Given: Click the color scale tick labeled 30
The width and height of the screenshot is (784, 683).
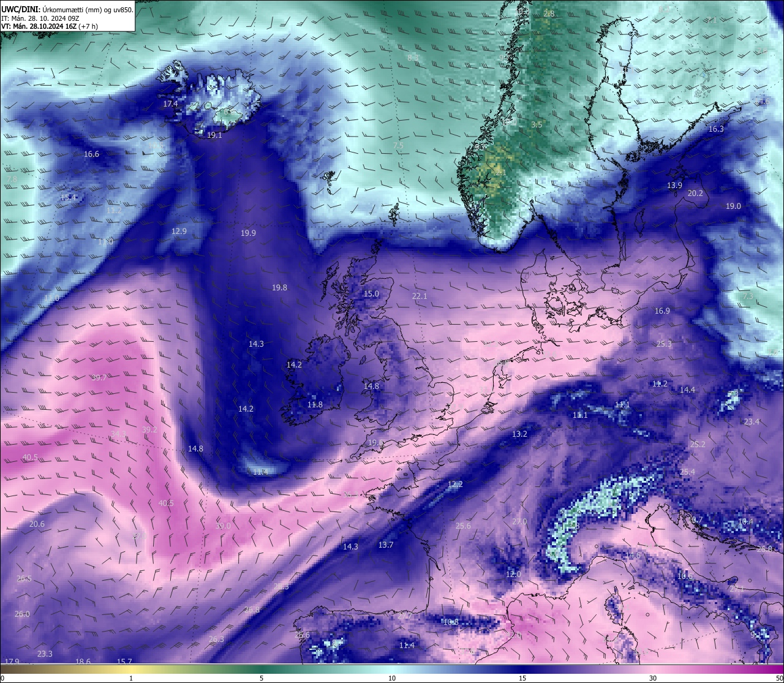Looking at the screenshot, I should (x=653, y=678).
